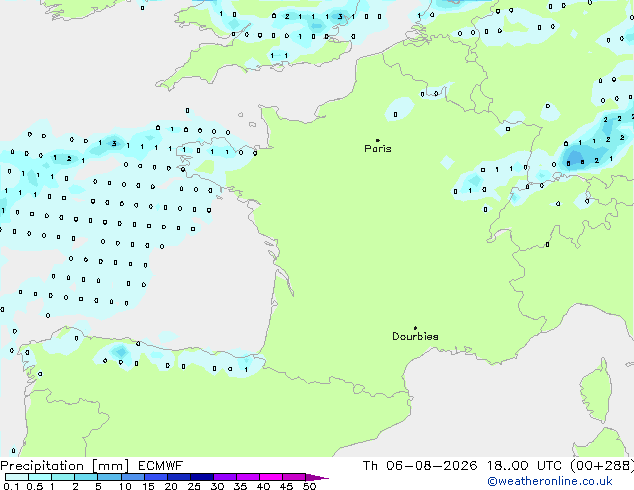Click the legend value 25
634x490 pixels.
click(x=194, y=486)
